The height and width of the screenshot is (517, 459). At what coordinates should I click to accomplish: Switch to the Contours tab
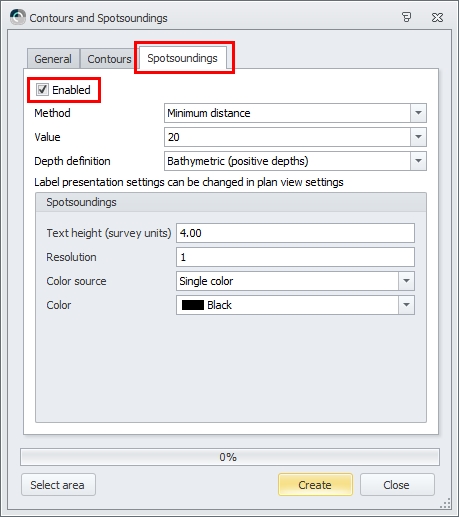pos(109,59)
